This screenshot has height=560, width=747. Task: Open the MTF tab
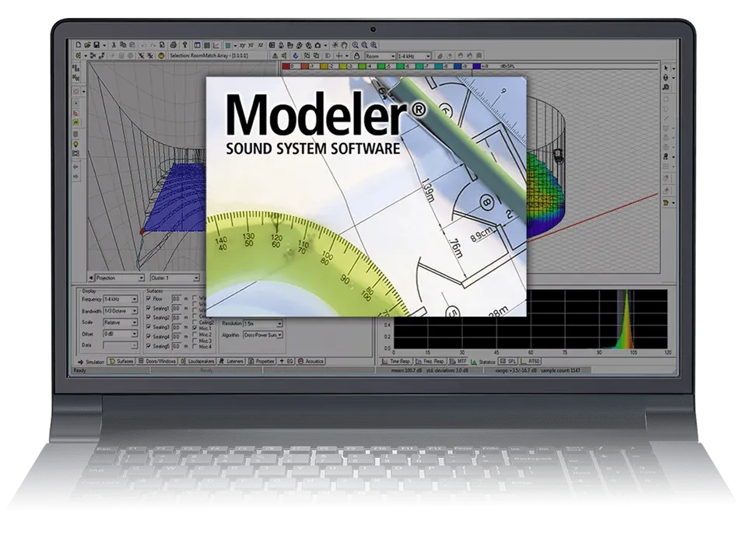pyautogui.click(x=458, y=362)
